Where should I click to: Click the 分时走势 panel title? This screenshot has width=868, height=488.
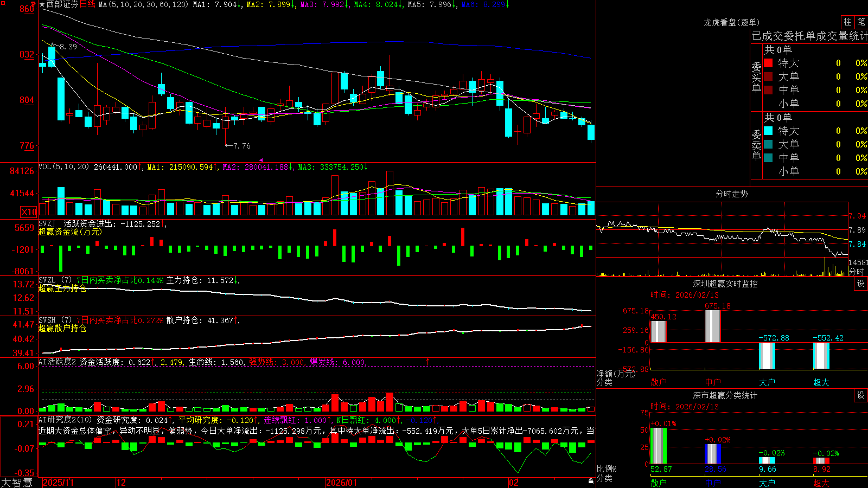pyautogui.click(x=732, y=194)
